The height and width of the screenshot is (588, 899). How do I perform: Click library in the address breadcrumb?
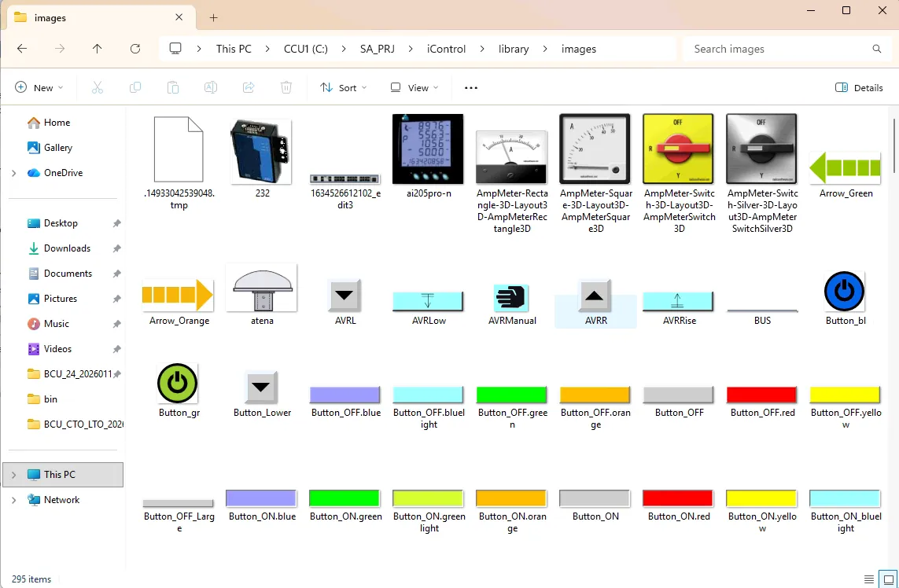tap(513, 49)
